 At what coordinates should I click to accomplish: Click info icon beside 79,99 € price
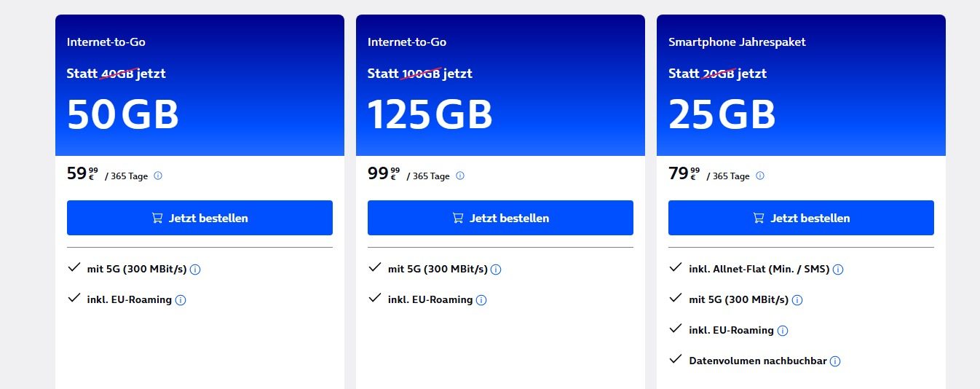[x=760, y=176]
